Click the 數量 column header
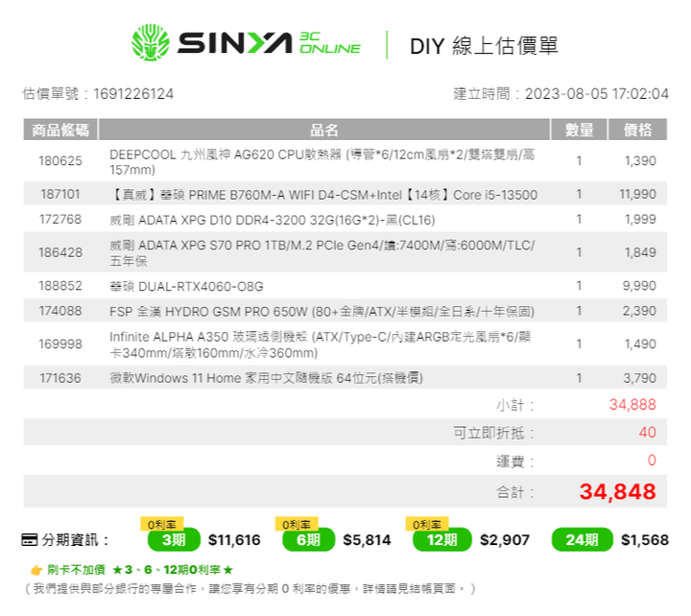This screenshot has height=616, width=691. (579, 130)
